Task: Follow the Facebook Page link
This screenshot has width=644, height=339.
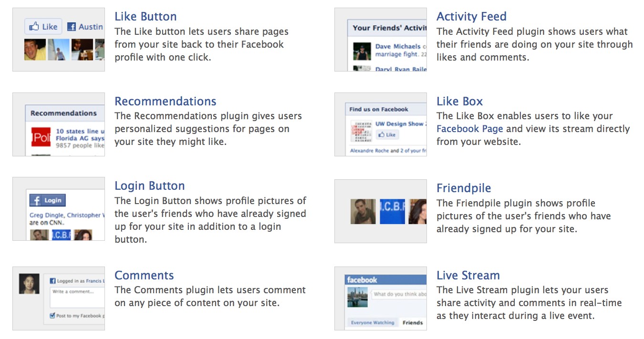Action: coord(470,129)
